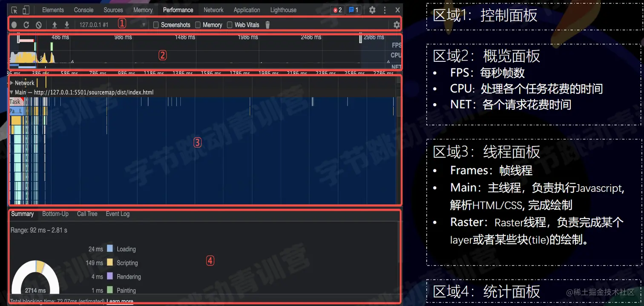
Task: Click the right overview range handle
Action: 361,39
